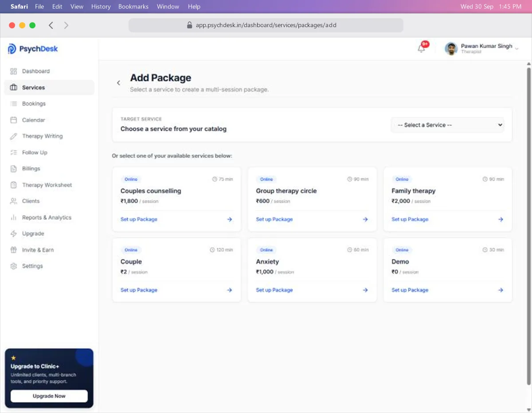Click the menu bar date and time
The width and height of the screenshot is (532, 413).
click(x=491, y=7)
